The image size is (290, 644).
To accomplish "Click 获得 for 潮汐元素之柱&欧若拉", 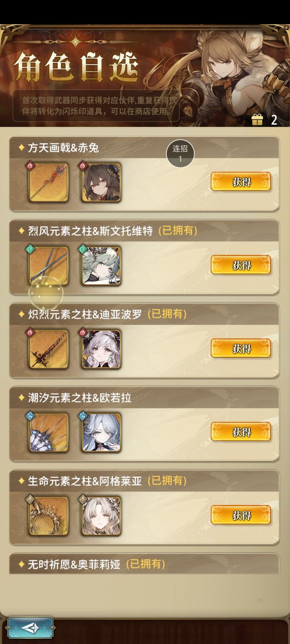I will (241, 432).
